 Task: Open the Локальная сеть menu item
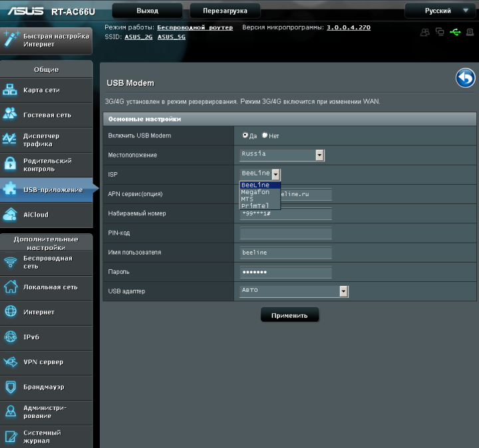(46, 287)
